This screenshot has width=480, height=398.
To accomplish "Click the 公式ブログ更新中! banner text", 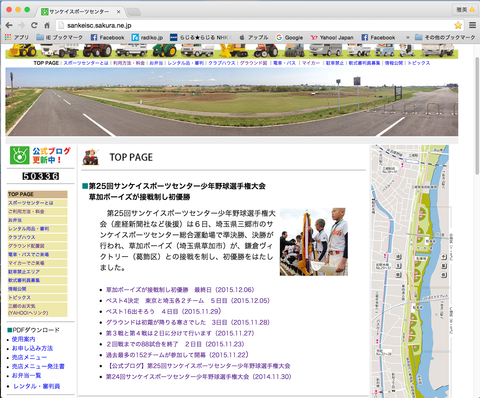I will click(x=51, y=155).
